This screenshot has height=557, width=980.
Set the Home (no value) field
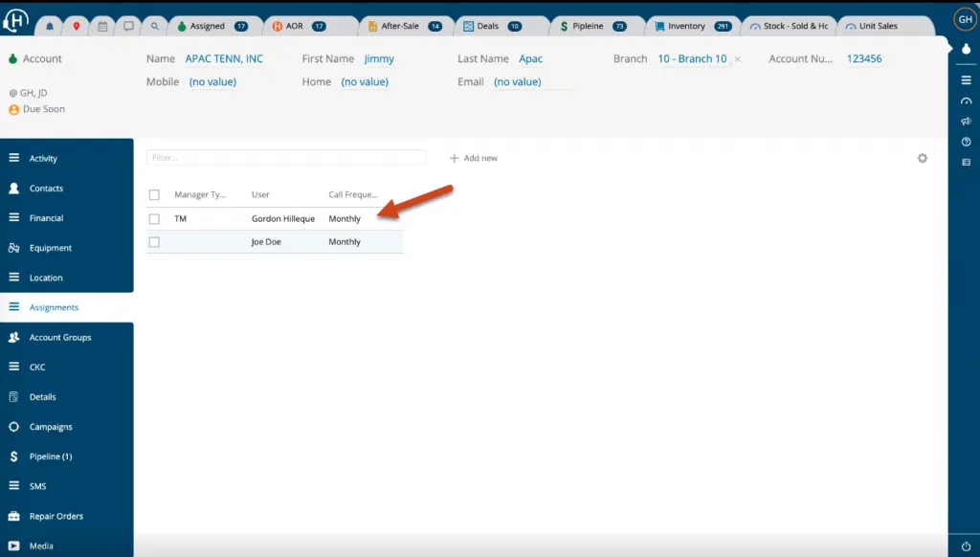click(x=365, y=82)
